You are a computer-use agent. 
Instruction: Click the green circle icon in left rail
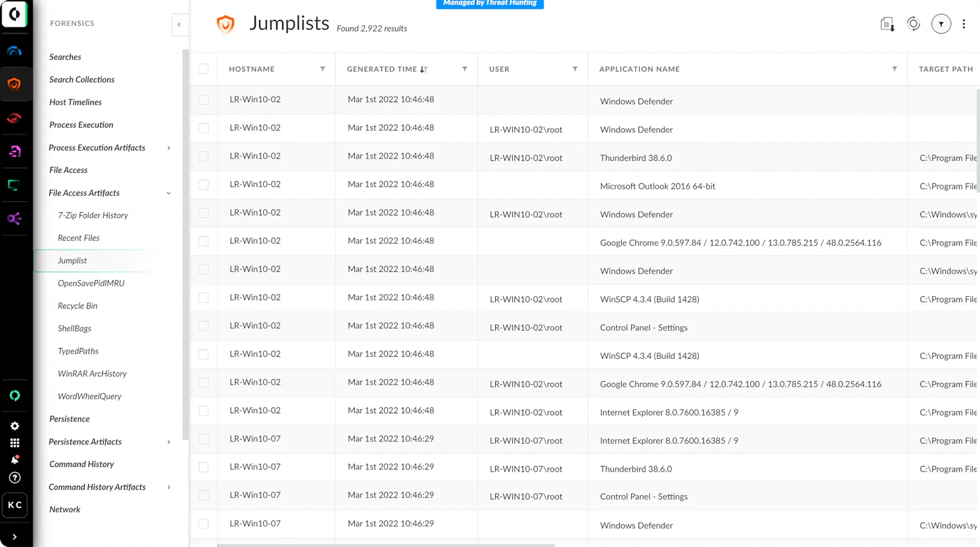15,395
